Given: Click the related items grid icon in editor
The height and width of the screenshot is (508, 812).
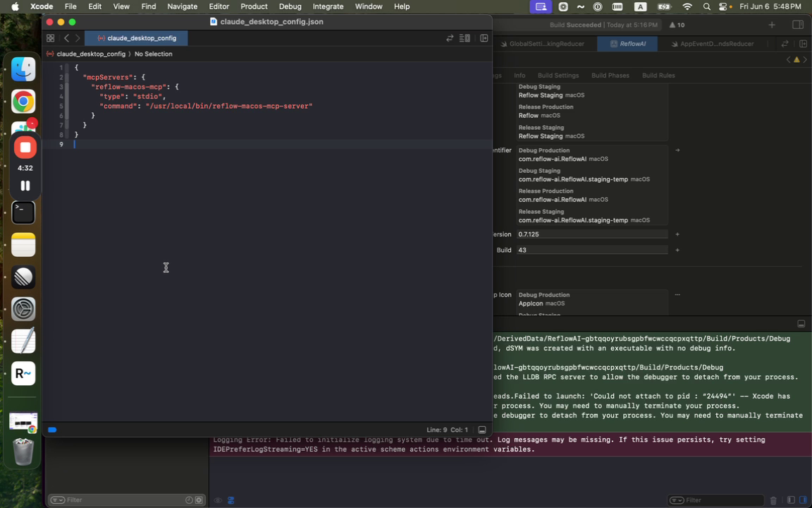Looking at the screenshot, I should point(50,38).
